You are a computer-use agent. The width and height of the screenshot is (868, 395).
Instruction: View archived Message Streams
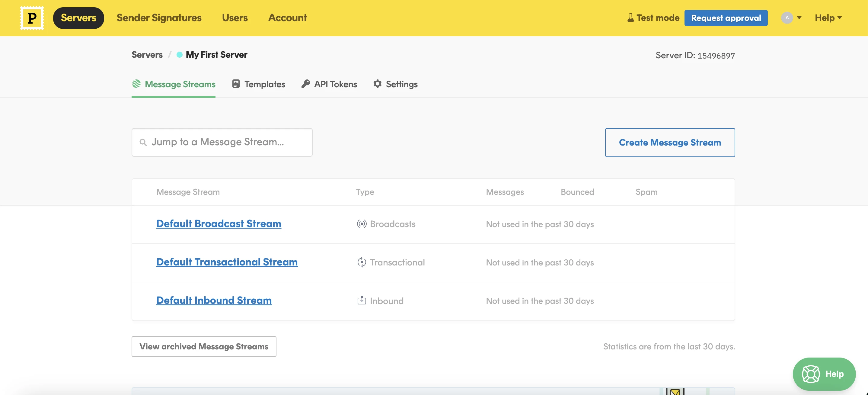point(204,346)
